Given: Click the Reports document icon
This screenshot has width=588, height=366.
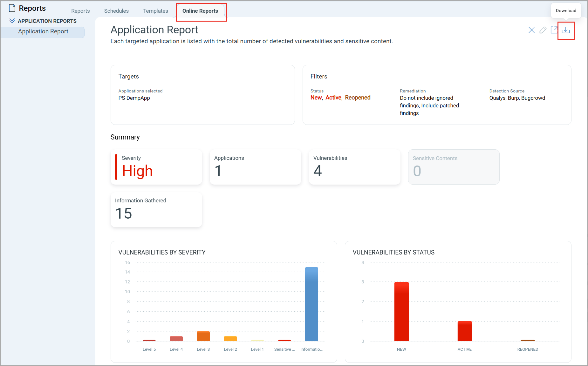Looking at the screenshot, I should (12, 8).
